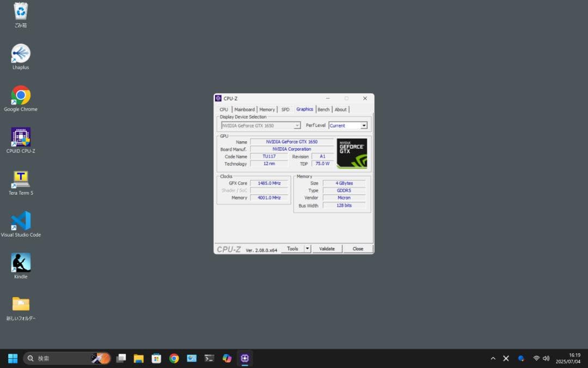Open Microsoft Copilot from the taskbar
The width and height of the screenshot is (588, 368).
click(x=226, y=358)
